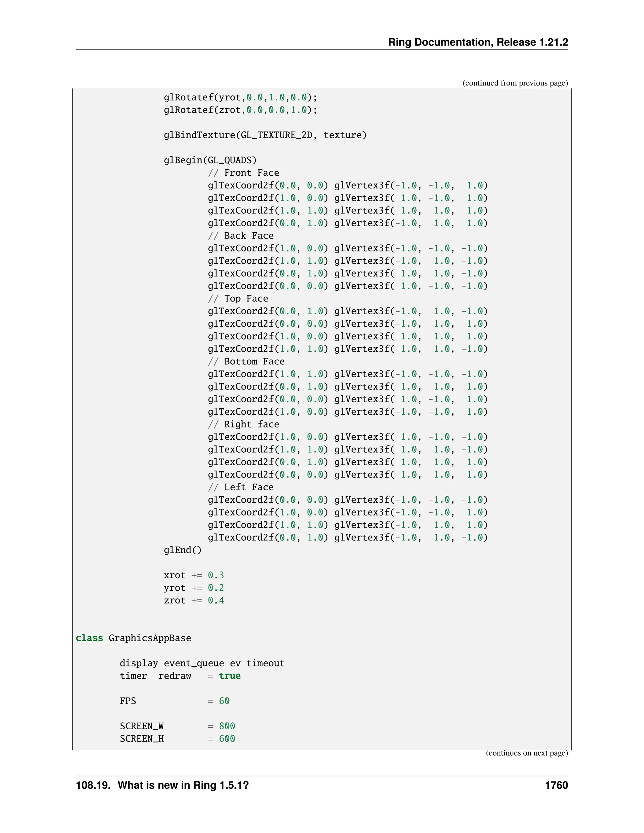Click the FPS value 60
The width and height of the screenshot is (644, 833).
click(x=224, y=701)
